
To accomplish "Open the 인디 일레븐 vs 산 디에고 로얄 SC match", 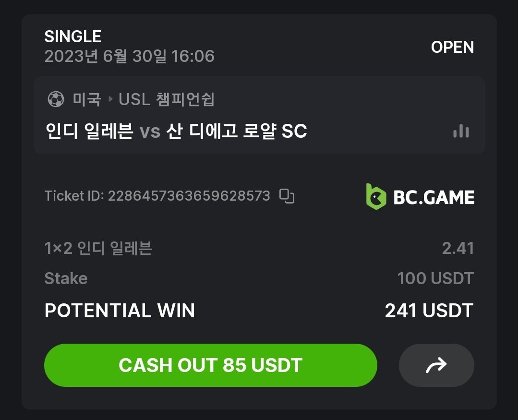I will coord(176,131).
